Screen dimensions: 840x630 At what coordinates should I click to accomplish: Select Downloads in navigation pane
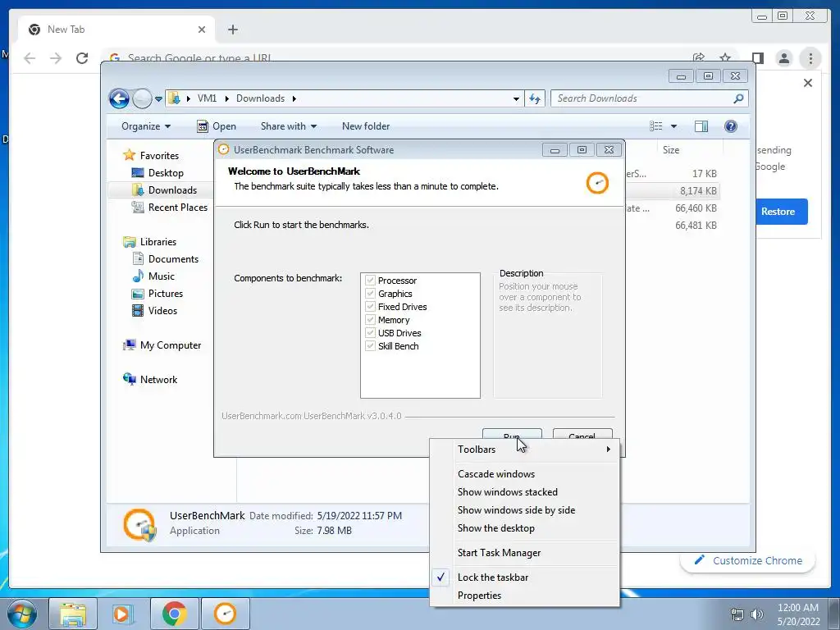pos(164,190)
